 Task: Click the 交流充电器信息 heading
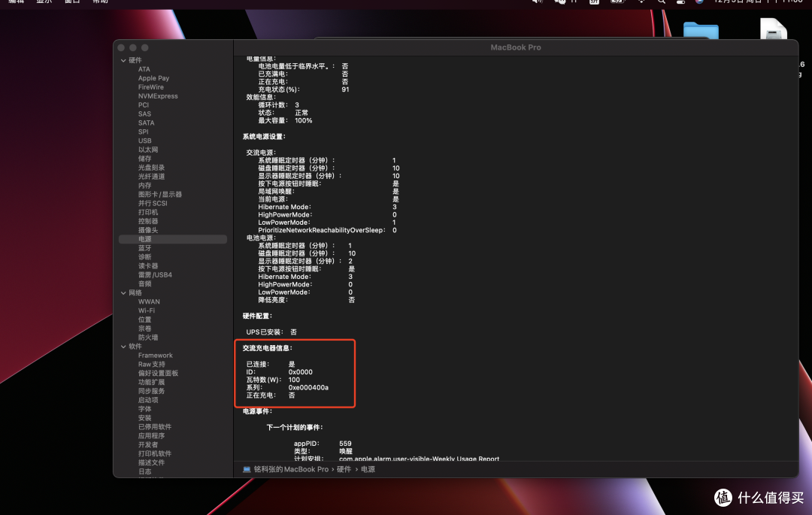[267, 348]
